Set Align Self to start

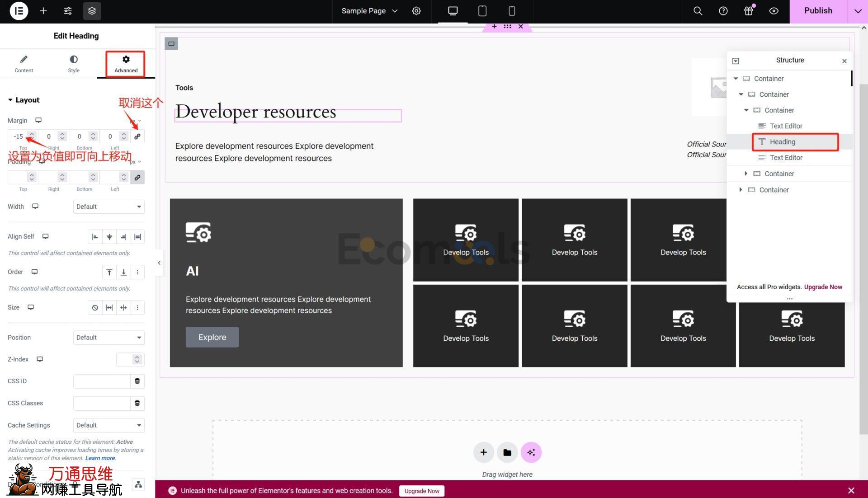coord(95,236)
